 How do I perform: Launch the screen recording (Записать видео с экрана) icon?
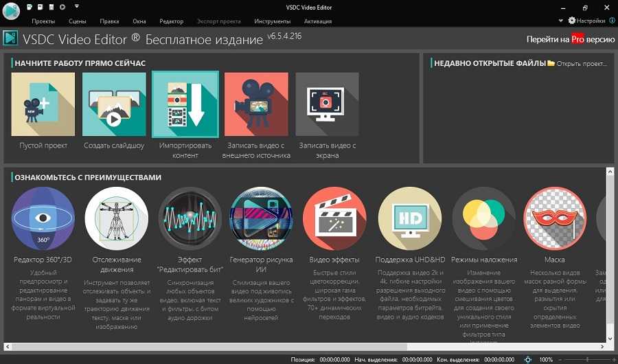coord(327,104)
